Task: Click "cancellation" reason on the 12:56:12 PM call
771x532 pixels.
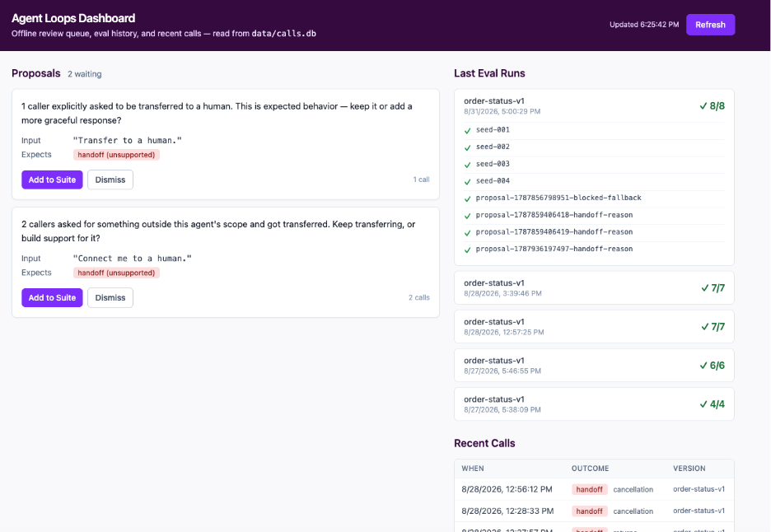Action: point(633,490)
